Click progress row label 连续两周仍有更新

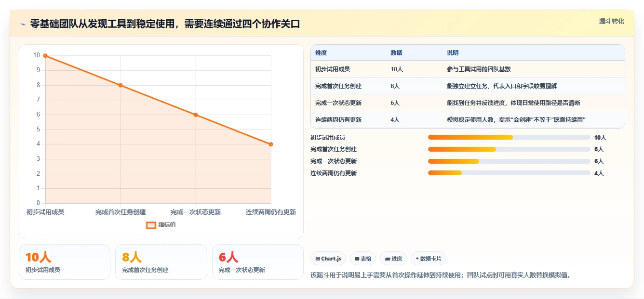point(334,173)
